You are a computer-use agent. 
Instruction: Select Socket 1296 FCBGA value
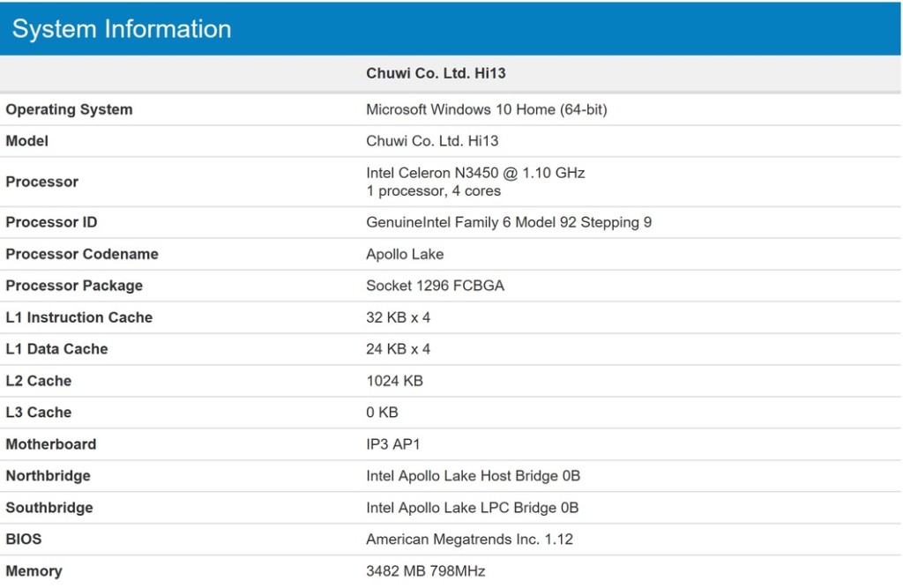click(436, 286)
